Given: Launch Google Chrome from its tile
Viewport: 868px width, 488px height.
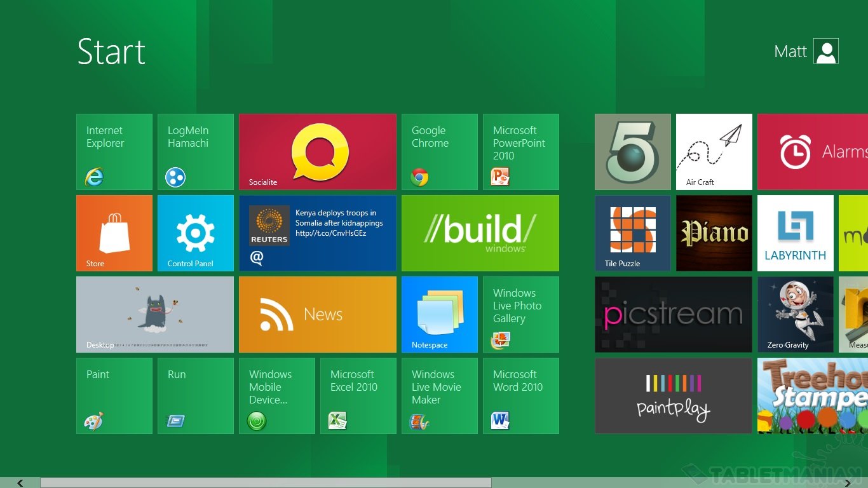Looking at the screenshot, I should (440, 152).
